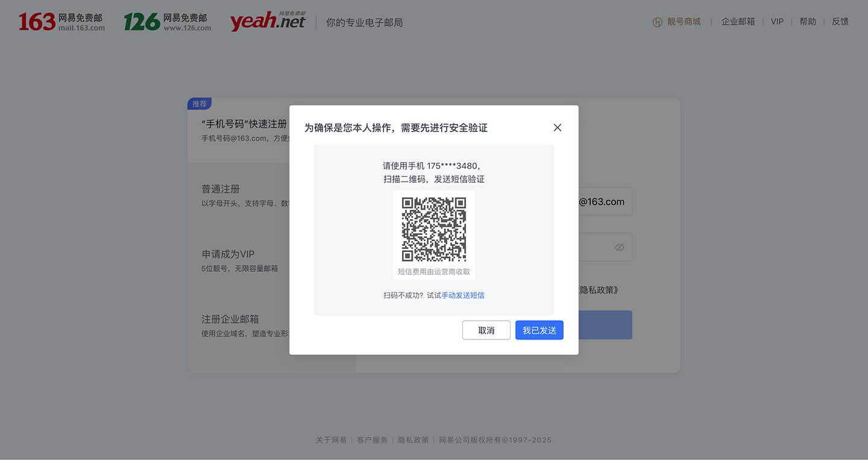Screen dimensions: 868x460
Task: Click the 我已发送 button
Action: [x=539, y=330]
